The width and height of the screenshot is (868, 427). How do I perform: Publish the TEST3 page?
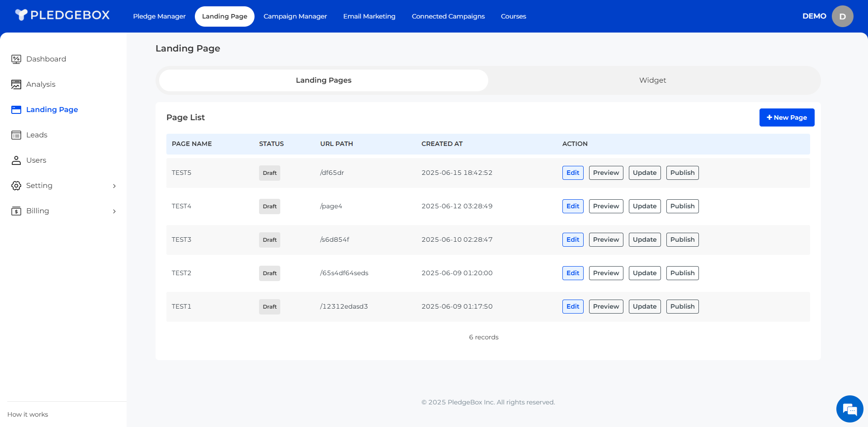coord(683,239)
